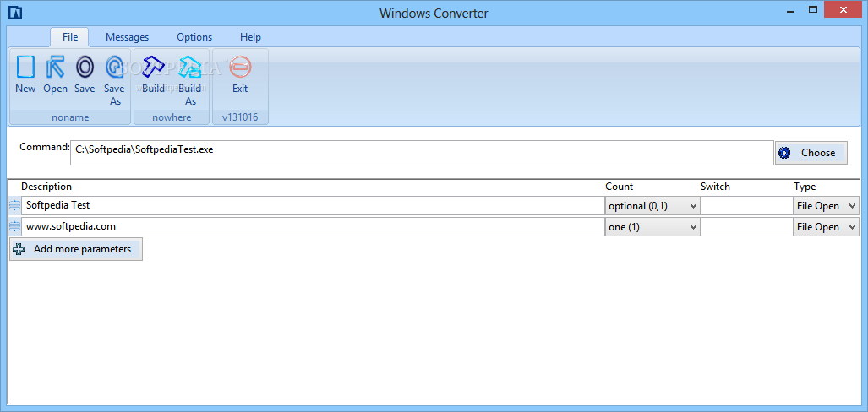Click Add more parameters button

tap(76, 249)
